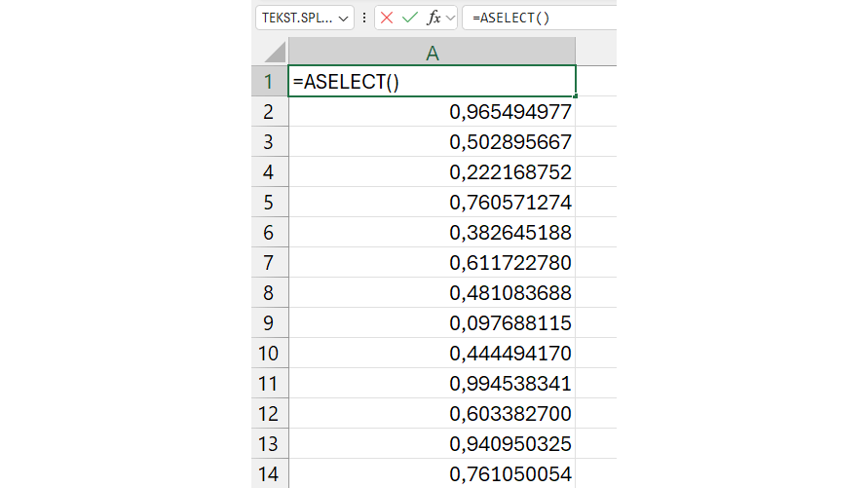Select row 14 header
The width and height of the screenshot is (868, 488).
[x=269, y=473]
